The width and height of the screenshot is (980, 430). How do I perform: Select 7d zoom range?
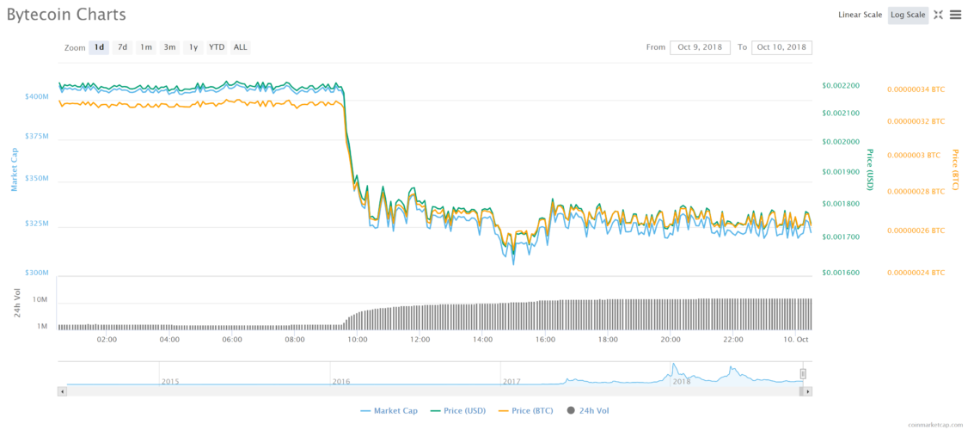point(122,47)
